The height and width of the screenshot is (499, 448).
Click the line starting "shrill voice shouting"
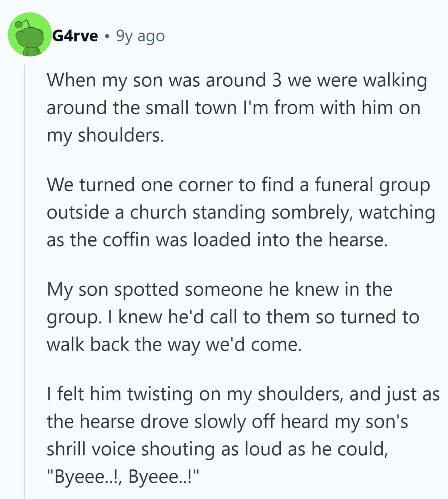coord(217,449)
